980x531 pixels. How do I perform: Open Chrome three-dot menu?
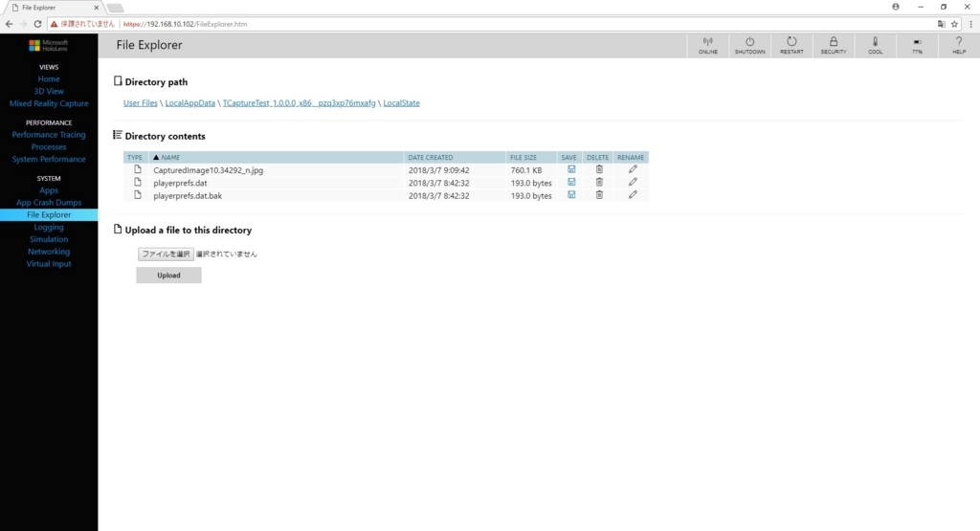click(970, 24)
